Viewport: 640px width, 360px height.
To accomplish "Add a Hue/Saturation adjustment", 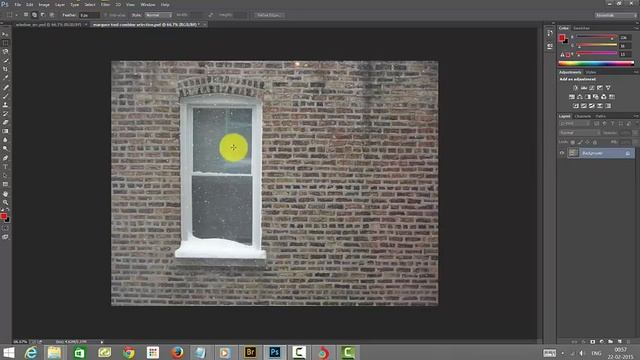I will (572, 97).
